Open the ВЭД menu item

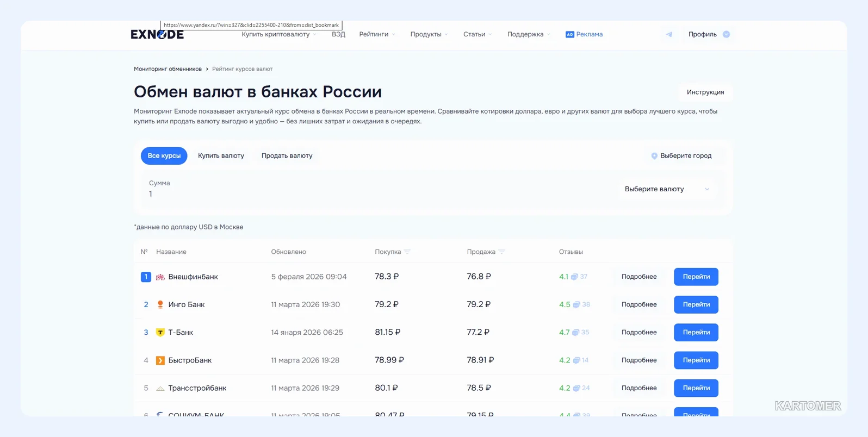coord(338,34)
